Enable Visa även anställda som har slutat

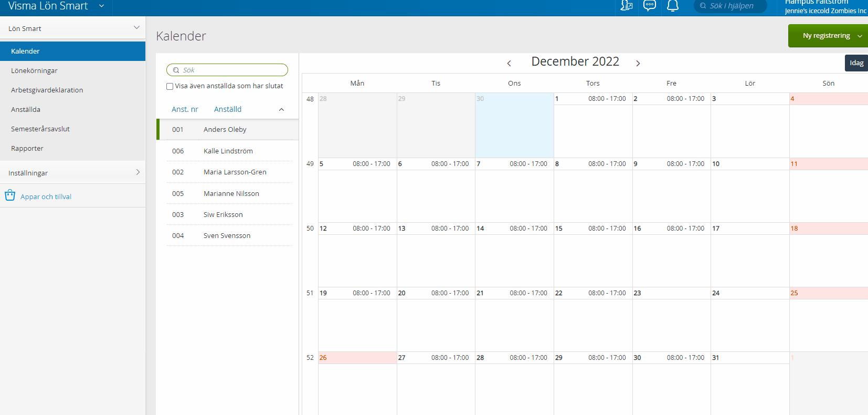click(x=170, y=86)
